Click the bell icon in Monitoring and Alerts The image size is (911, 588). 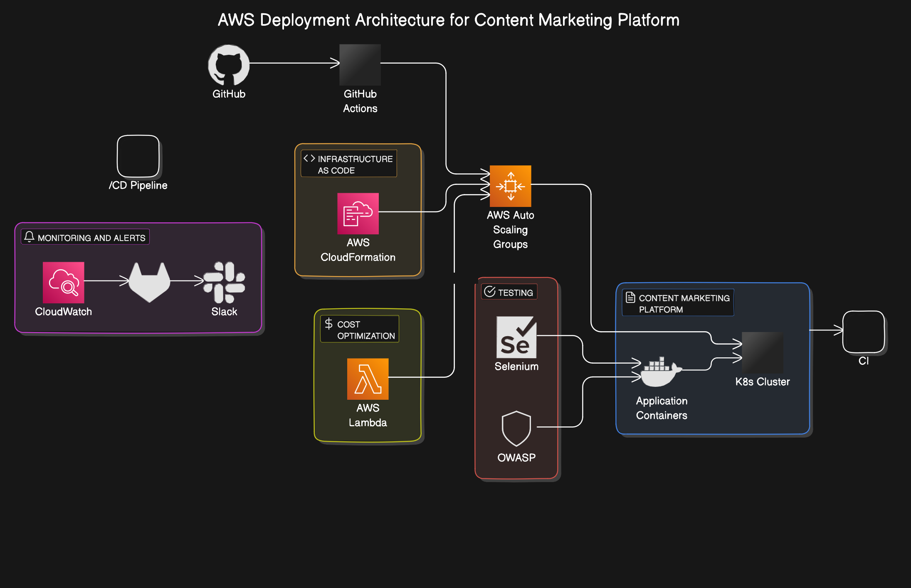coord(29,237)
